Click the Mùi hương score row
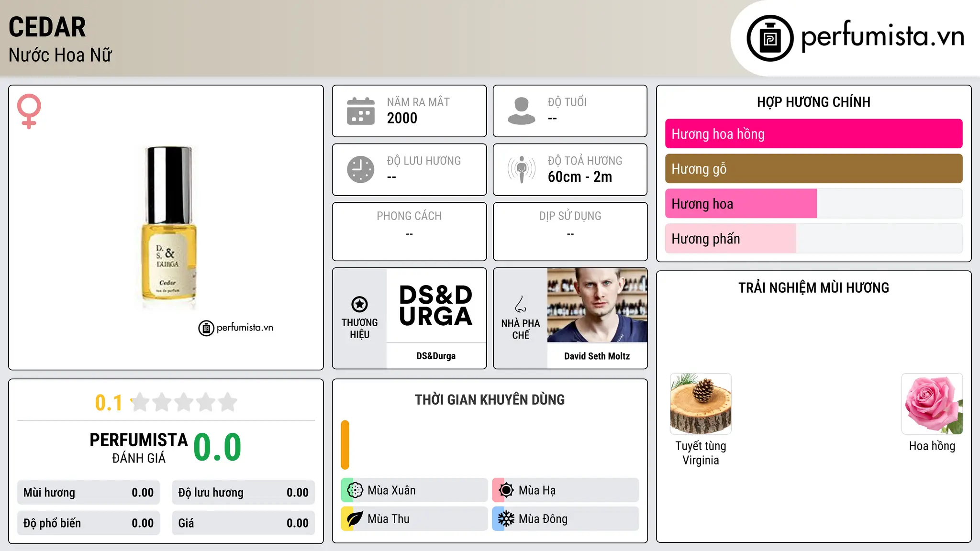This screenshot has height=551, width=980. point(89,493)
